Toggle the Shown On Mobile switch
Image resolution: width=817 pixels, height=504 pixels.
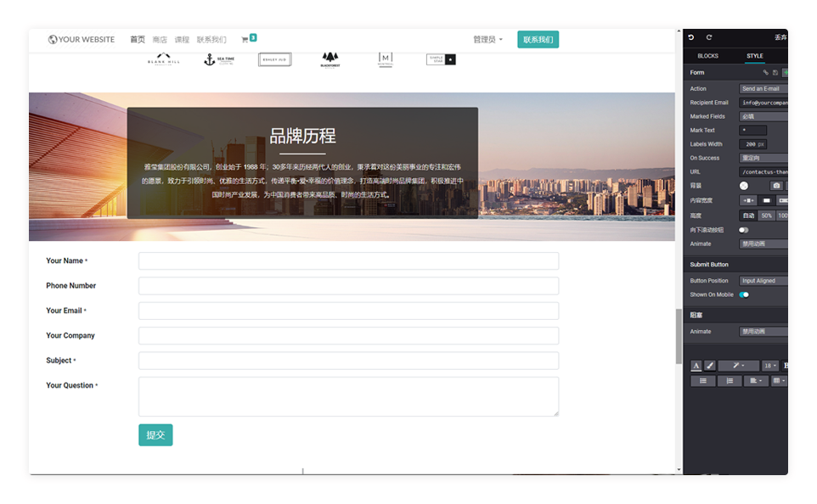pyautogui.click(x=744, y=294)
